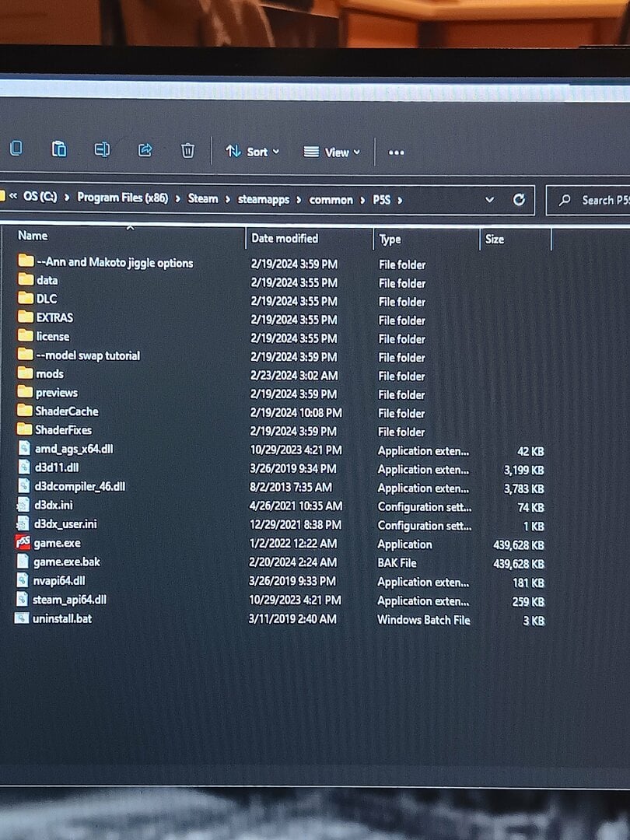Click the Rename icon in toolbar
The width and height of the screenshot is (630, 840).
(102, 149)
